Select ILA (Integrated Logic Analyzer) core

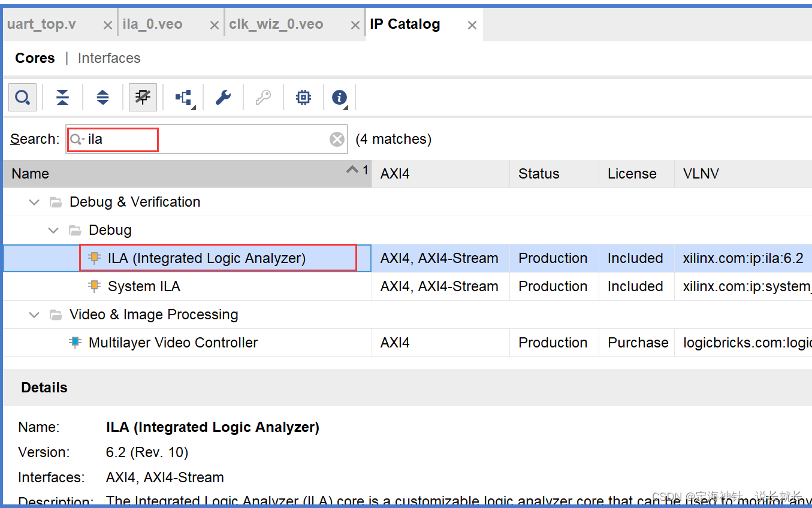click(x=207, y=258)
